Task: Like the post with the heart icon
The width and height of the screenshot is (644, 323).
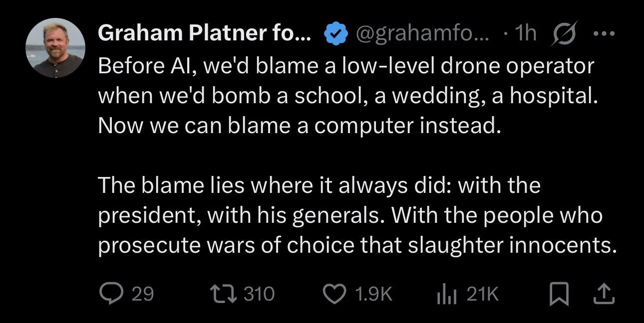Action: click(x=336, y=294)
